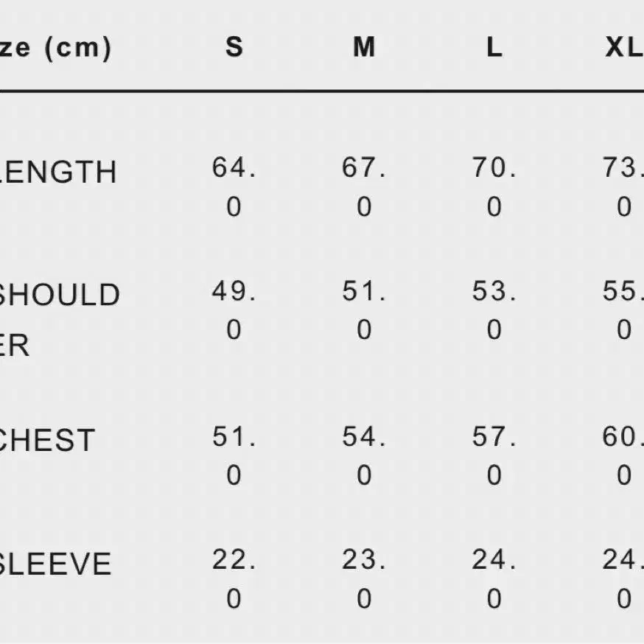The width and height of the screenshot is (644, 644).
Task: Click the 49.0 shoulder value for S
Action: coord(234,310)
